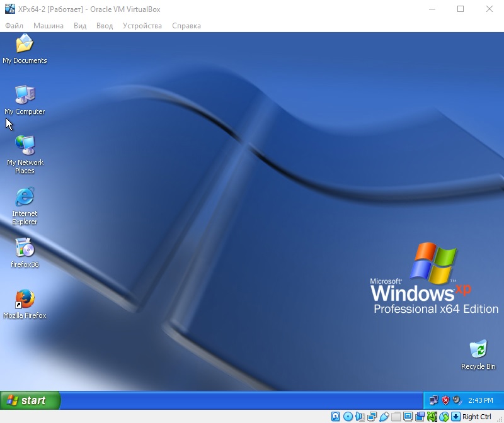Open the Файл menu
The image size is (504, 423).
pyautogui.click(x=14, y=26)
